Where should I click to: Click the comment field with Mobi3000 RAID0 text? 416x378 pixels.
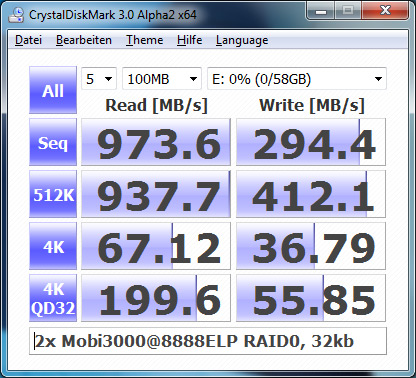pos(208,341)
